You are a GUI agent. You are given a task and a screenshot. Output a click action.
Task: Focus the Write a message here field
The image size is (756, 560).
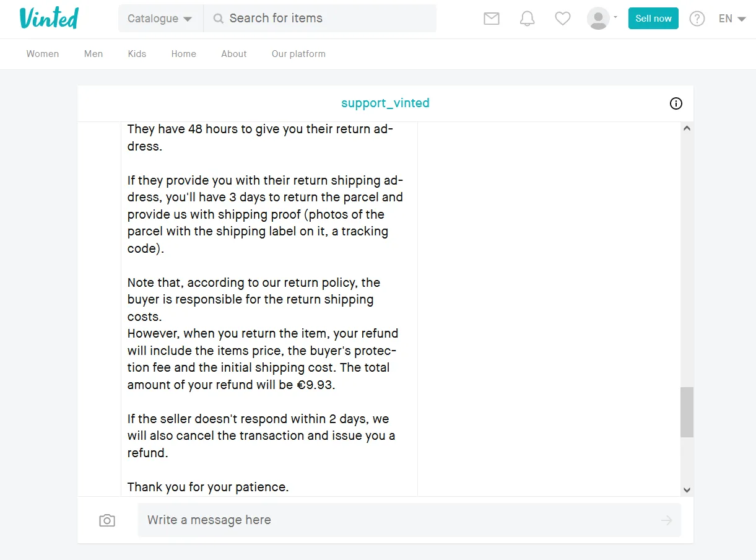coord(409,520)
